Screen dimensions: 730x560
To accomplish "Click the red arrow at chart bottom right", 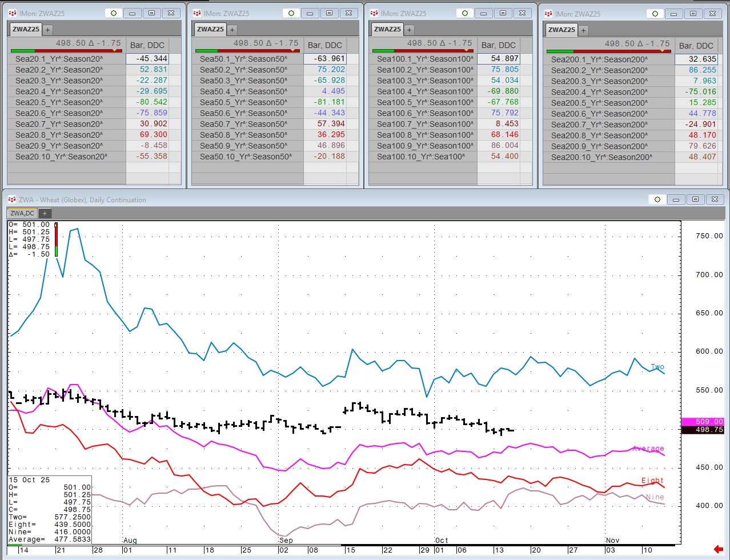I will tap(718, 549).
